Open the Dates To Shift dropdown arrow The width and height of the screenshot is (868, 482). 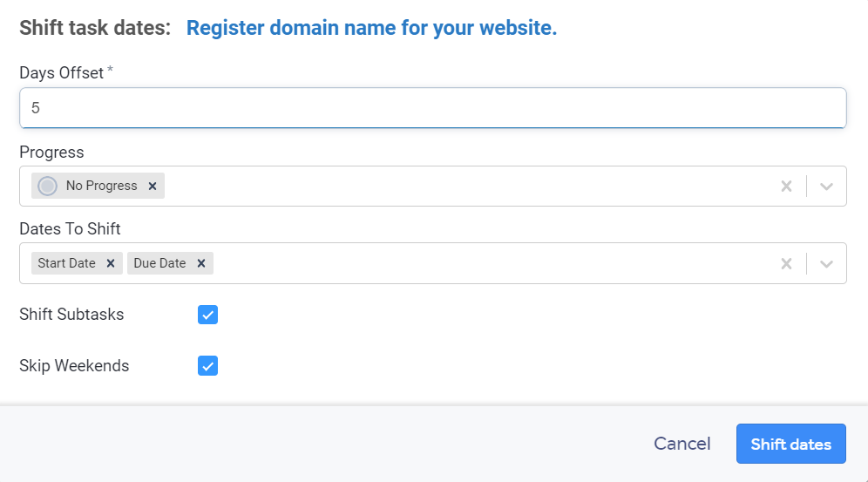[x=827, y=263]
